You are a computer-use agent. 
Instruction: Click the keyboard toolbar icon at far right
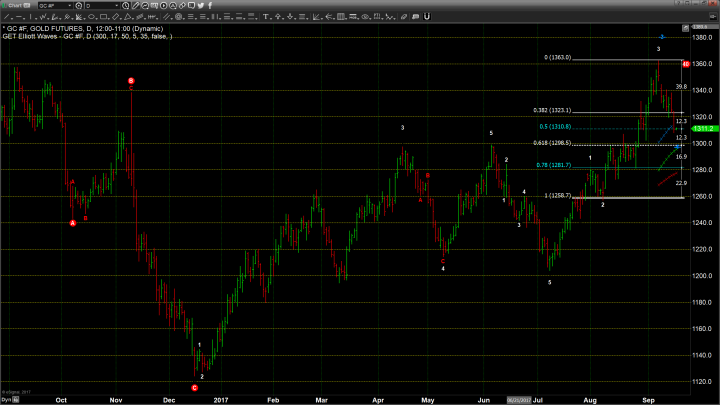[x=713, y=17]
